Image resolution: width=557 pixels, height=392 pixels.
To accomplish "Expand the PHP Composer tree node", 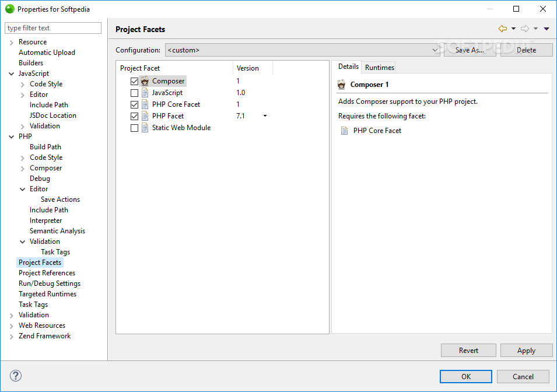I will (22, 169).
